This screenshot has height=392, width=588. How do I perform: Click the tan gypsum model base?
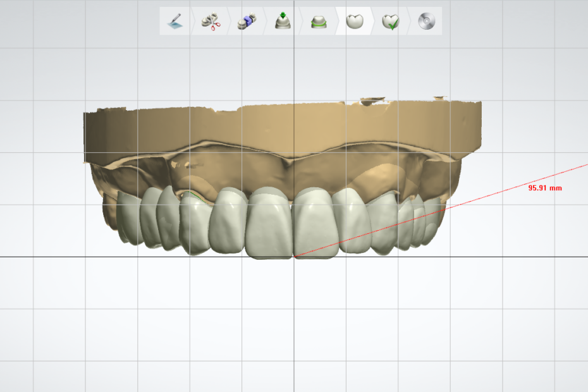coord(281,130)
